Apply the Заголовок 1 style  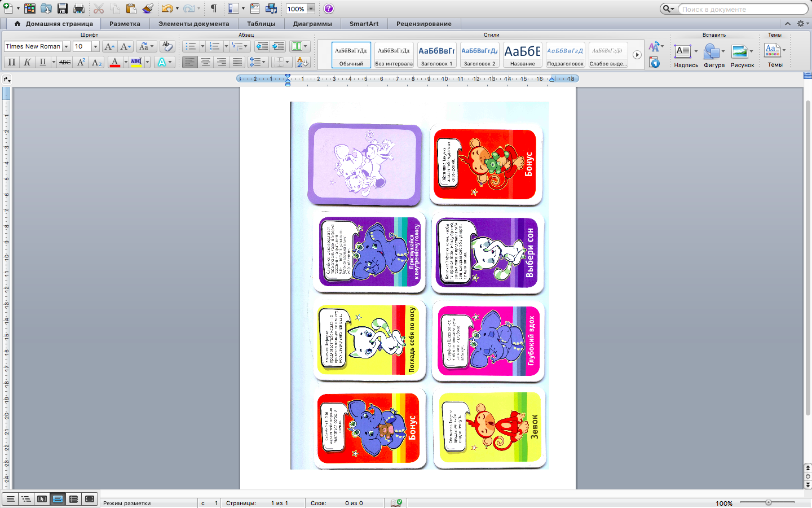click(x=436, y=55)
